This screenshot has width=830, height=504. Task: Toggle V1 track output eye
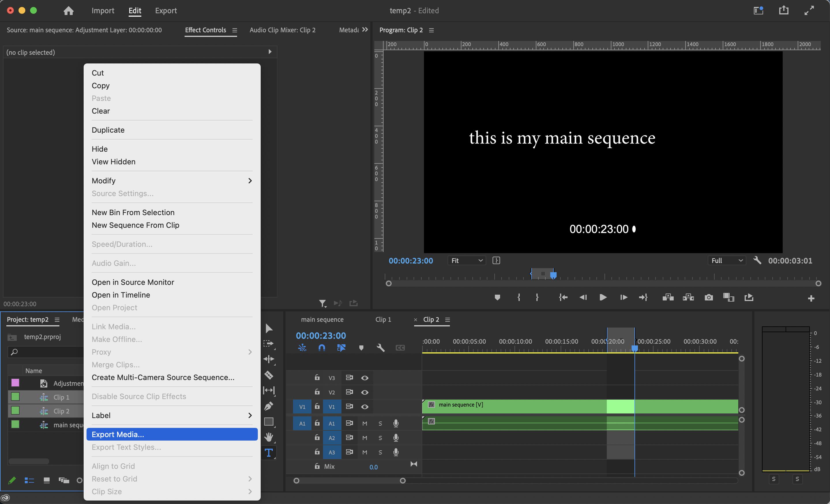(365, 407)
